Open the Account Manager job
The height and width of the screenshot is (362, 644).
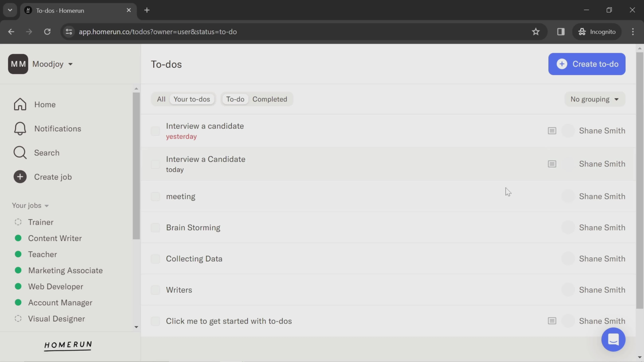[60, 303]
